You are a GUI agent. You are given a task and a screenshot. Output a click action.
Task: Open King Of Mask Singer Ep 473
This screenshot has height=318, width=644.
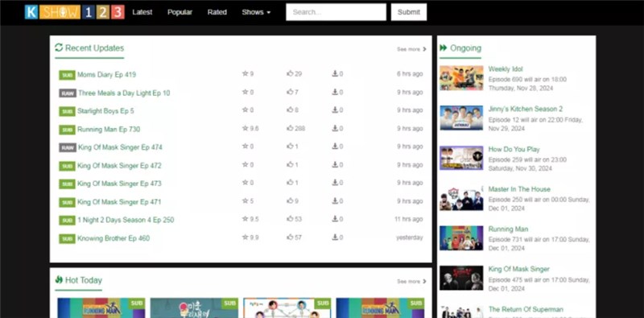[119, 184]
